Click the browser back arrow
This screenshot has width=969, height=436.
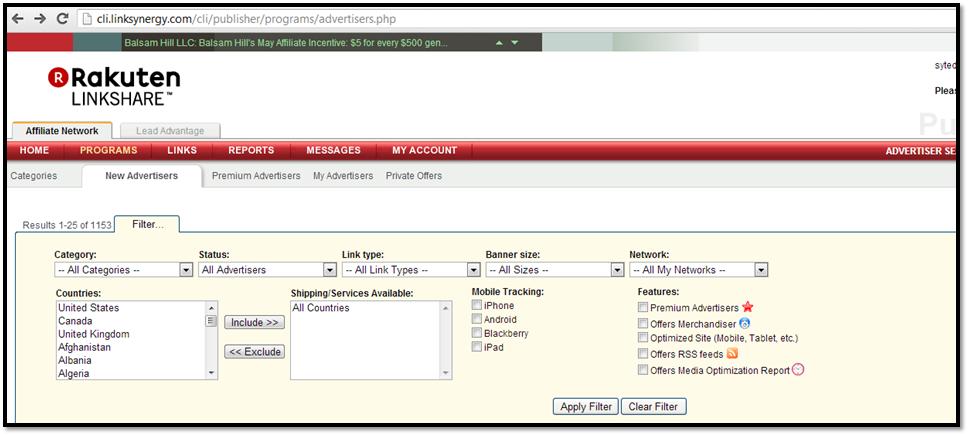coord(17,19)
